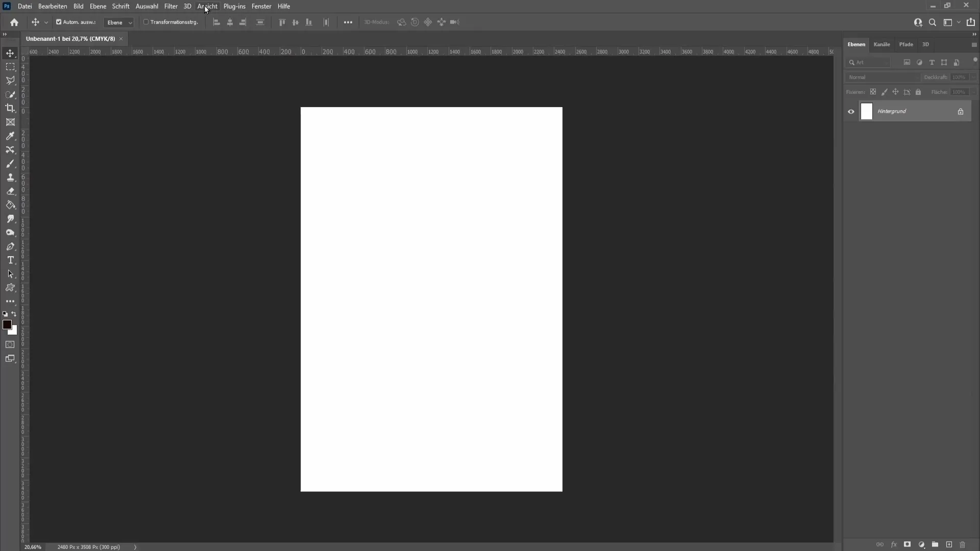
Task: Select the Eyedropper tool
Action: pyautogui.click(x=10, y=135)
